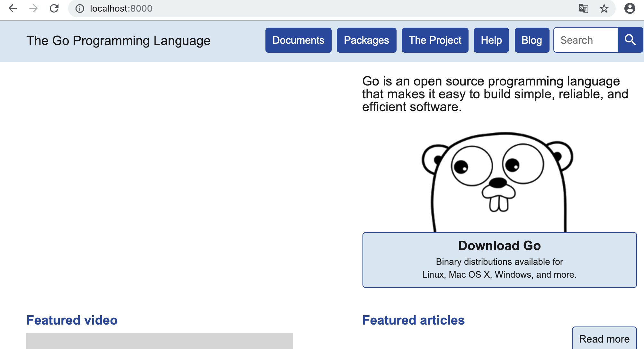Image resolution: width=644 pixels, height=349 pixels.
Task: Reload the localhost page
Action: coord(54,8)
